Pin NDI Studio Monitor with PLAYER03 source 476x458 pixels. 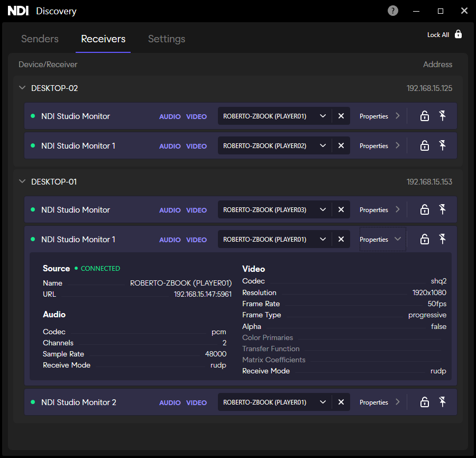443,210
